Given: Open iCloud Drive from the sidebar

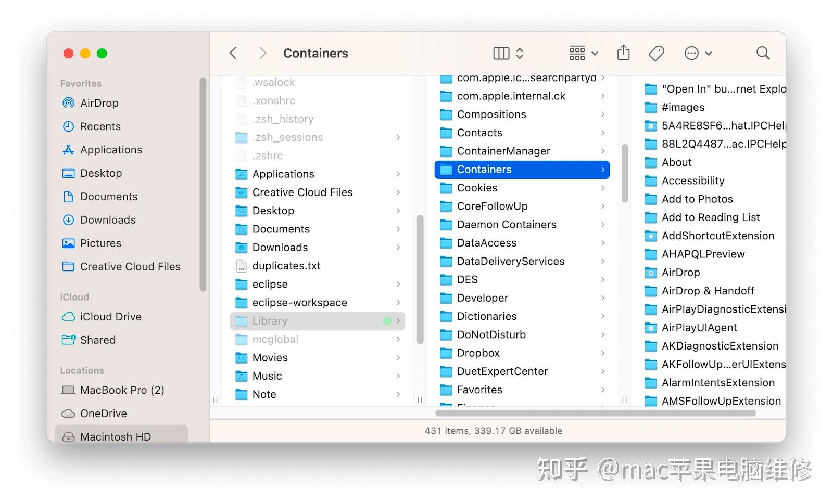Looking at the screenshot, I should coord(110,316).
